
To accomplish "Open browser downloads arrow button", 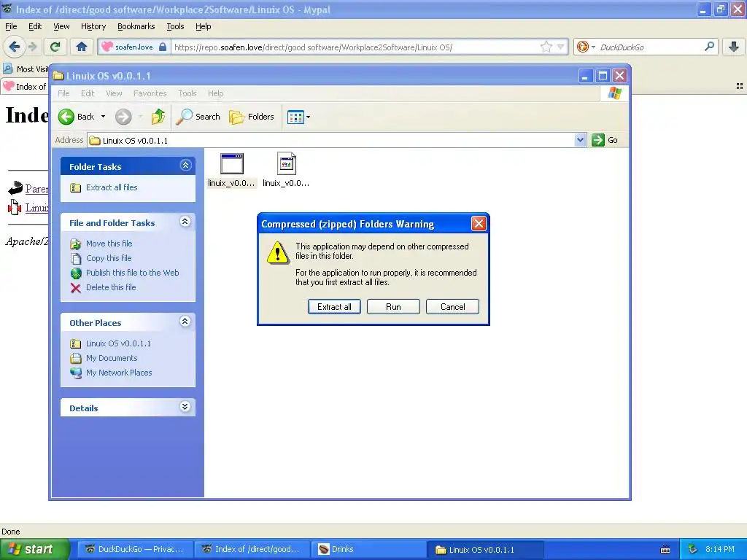I will point(734,47).
